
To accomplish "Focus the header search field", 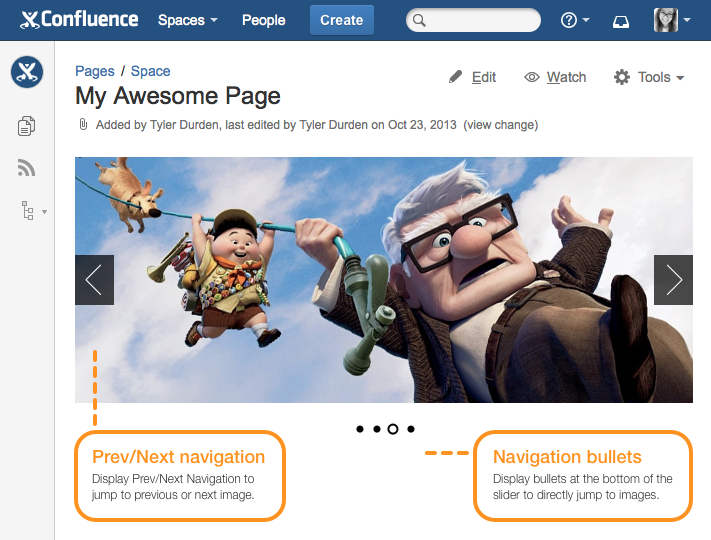I will (x=473, y=20).
